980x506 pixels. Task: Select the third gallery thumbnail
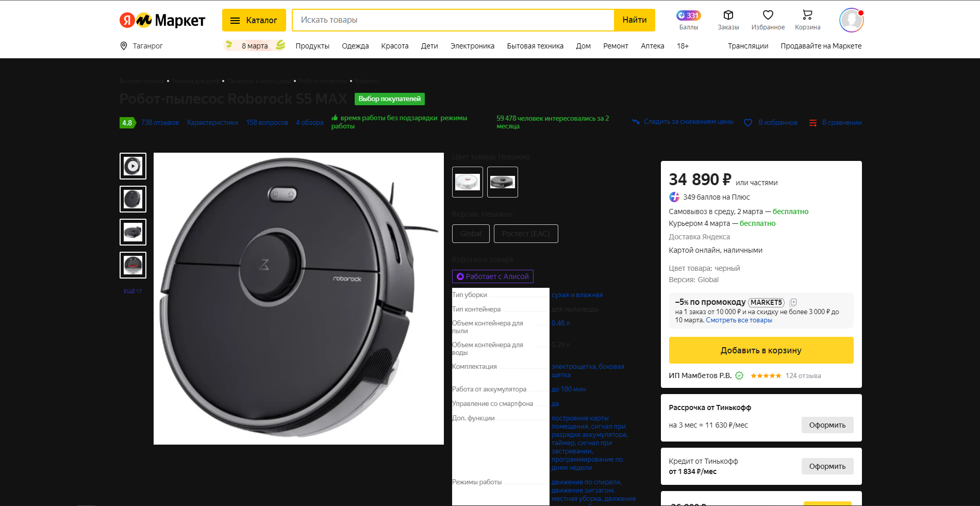pyautogui.click(x=133, y=232)
